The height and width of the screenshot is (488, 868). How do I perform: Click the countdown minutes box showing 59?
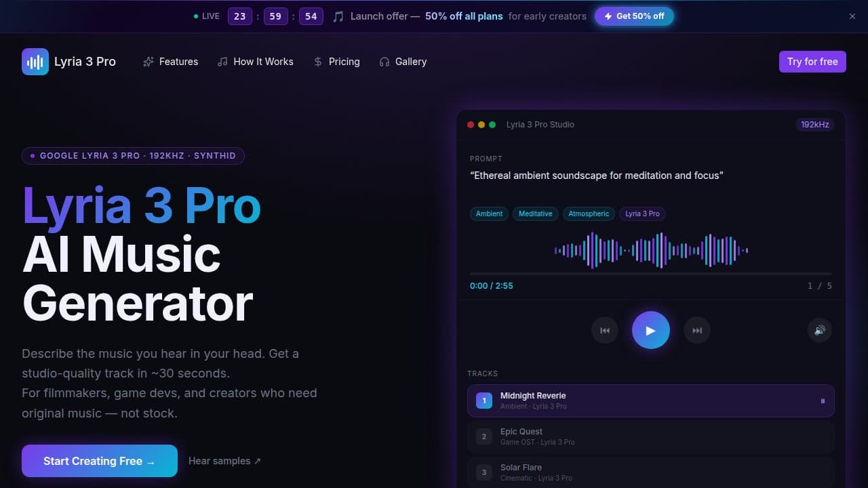click(x=275, y=16)
